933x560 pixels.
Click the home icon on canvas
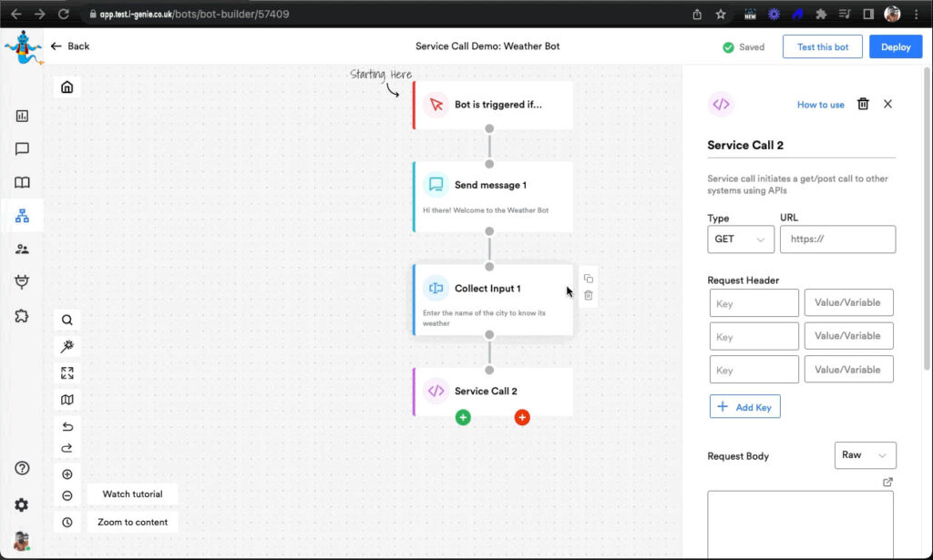(67, 87)
